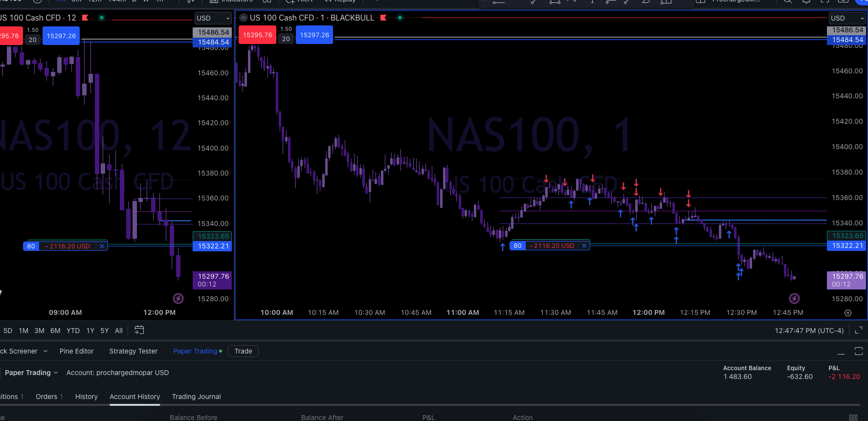This screenshot has width=868, height=421.
Task: Open the Paper Trading broker dropdown
Action: (31, 373)
